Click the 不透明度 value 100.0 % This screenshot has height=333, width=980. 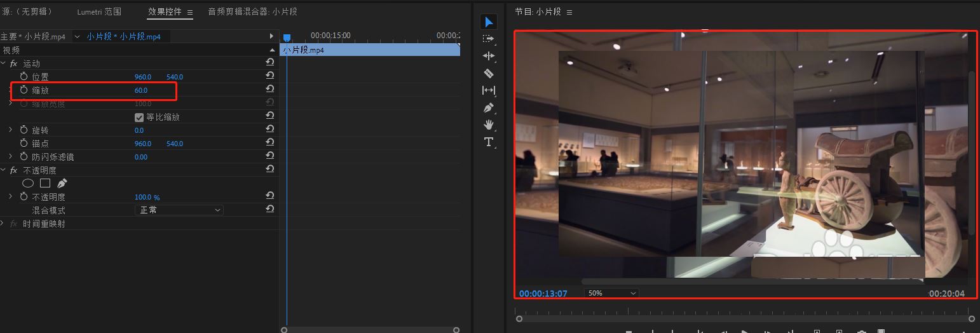147,197
